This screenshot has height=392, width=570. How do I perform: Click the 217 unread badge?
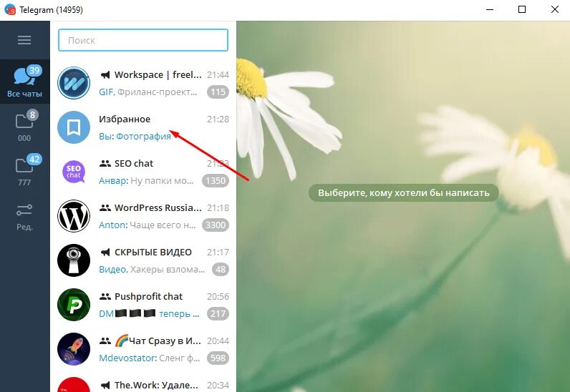218,313
